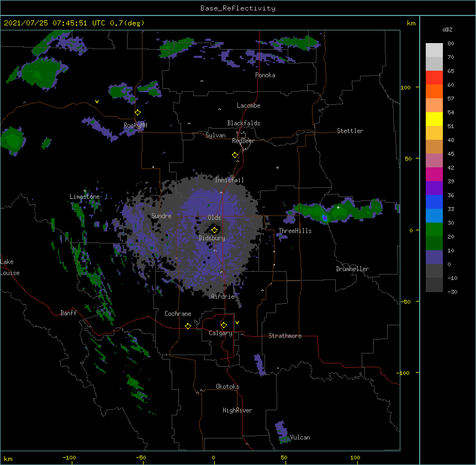476x465 pixels.
Task: Click the Strathmore label
Action: click(285, 336)
